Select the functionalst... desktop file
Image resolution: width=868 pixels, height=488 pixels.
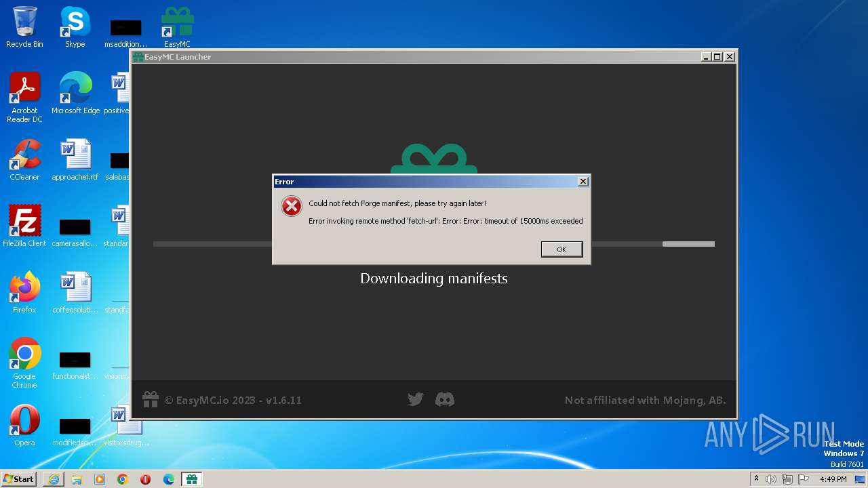75,365
